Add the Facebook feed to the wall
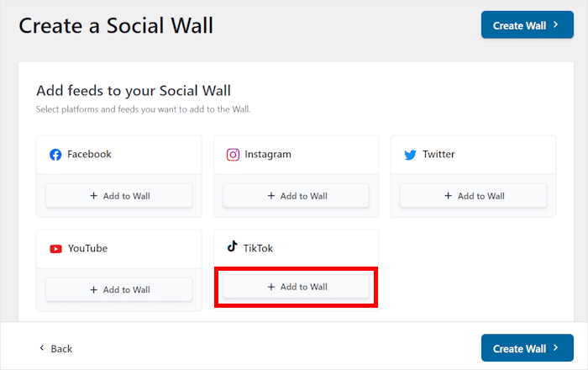The image size is (588, 370). coord(119,195)
